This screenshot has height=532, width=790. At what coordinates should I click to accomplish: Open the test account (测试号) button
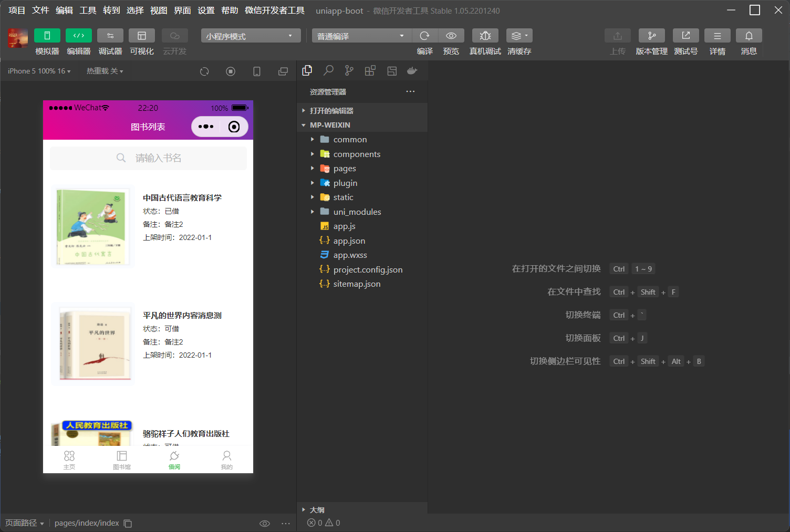(x=686, y=35)
